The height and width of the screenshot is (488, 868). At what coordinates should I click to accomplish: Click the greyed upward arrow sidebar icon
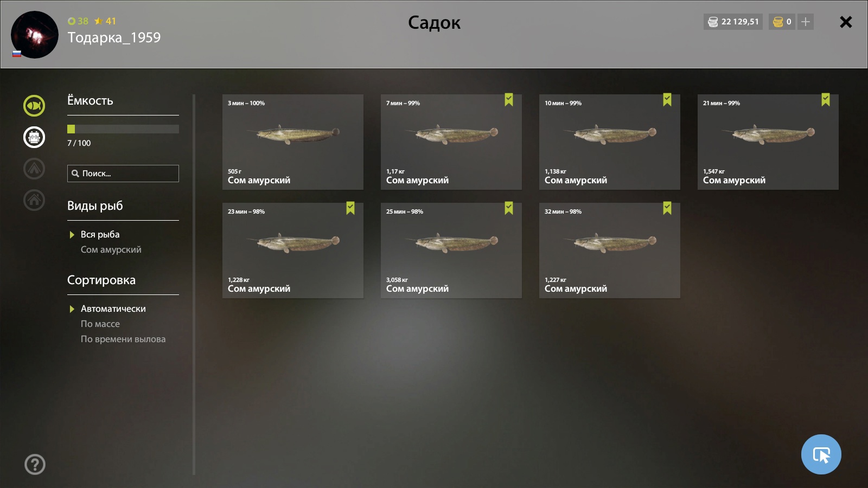click(x=34, y=169)
